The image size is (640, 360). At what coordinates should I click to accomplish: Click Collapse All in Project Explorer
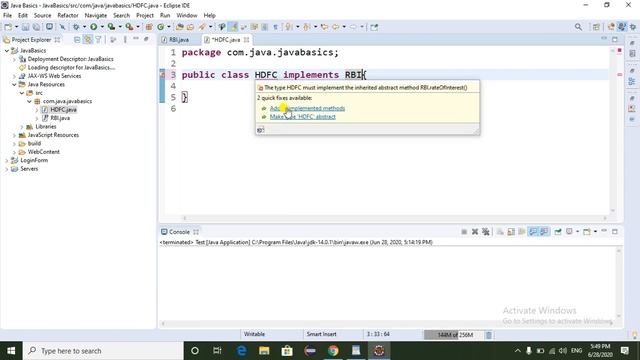tap(77, 40)
